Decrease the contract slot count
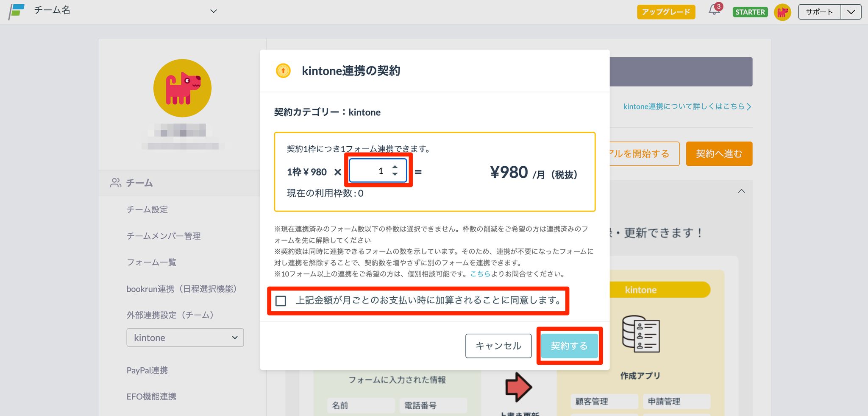Image resolution: width=868 pixels, height=416 pixels. 395,174
